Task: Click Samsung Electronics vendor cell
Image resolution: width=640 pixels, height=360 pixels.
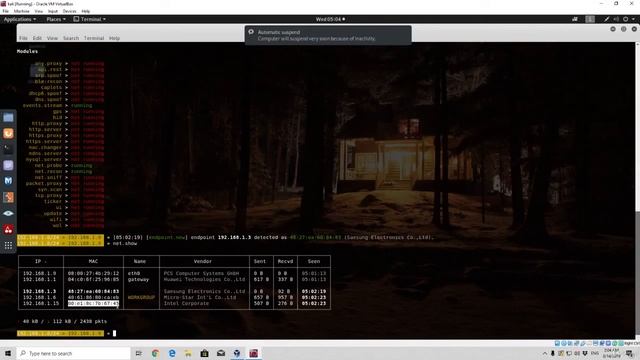Action: (x=204, y=291)
